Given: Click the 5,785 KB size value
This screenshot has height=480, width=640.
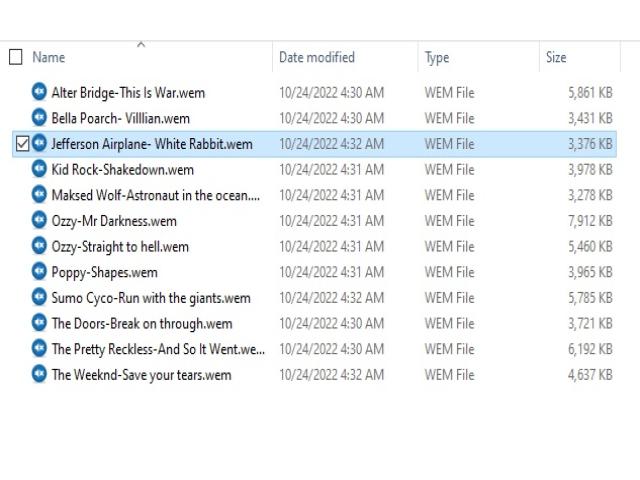Looking at the screenshot, I should (x=590, y=298).
